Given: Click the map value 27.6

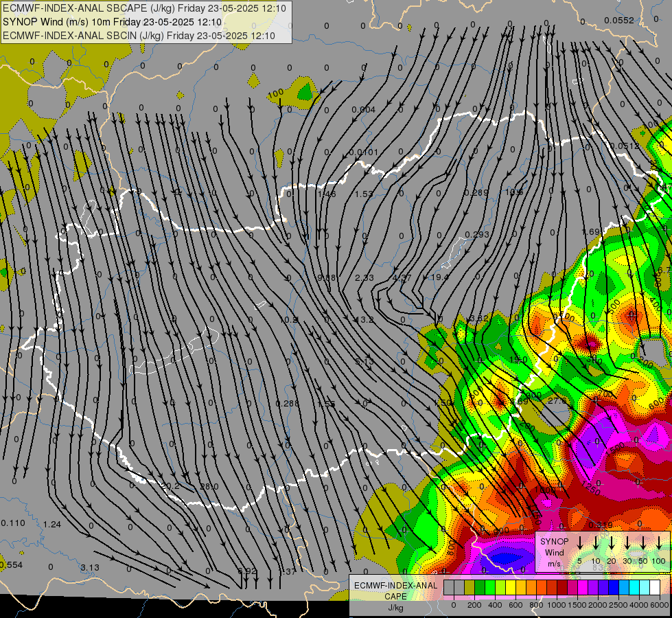Looking at the screenshot, I should click(x=557, y=401).
